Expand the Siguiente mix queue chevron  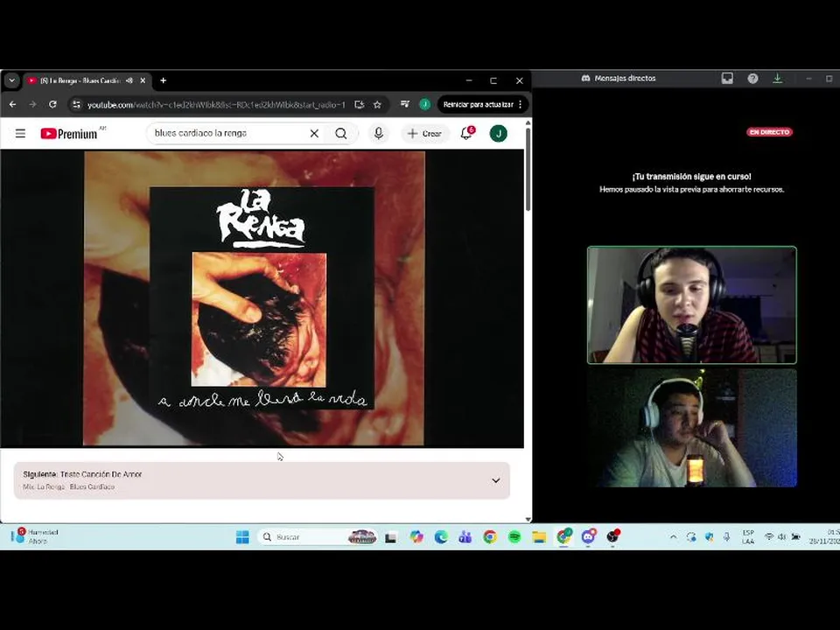[496, 480]
